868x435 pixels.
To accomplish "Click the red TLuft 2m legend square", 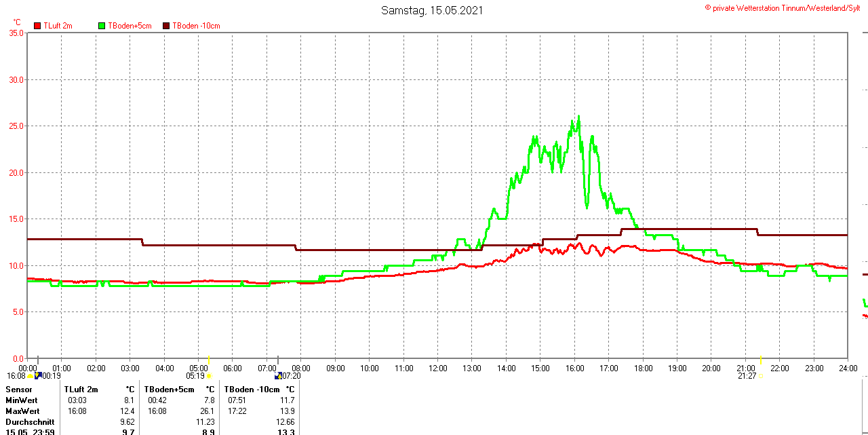I will coord(37,26).
